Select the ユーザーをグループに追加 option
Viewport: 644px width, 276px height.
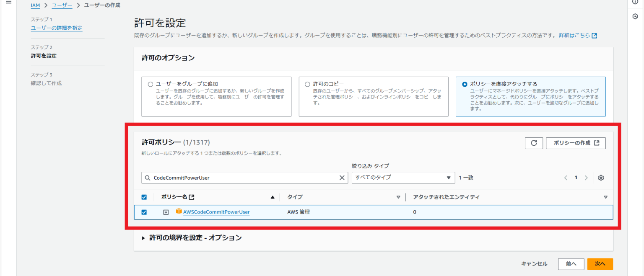(150, 84)
